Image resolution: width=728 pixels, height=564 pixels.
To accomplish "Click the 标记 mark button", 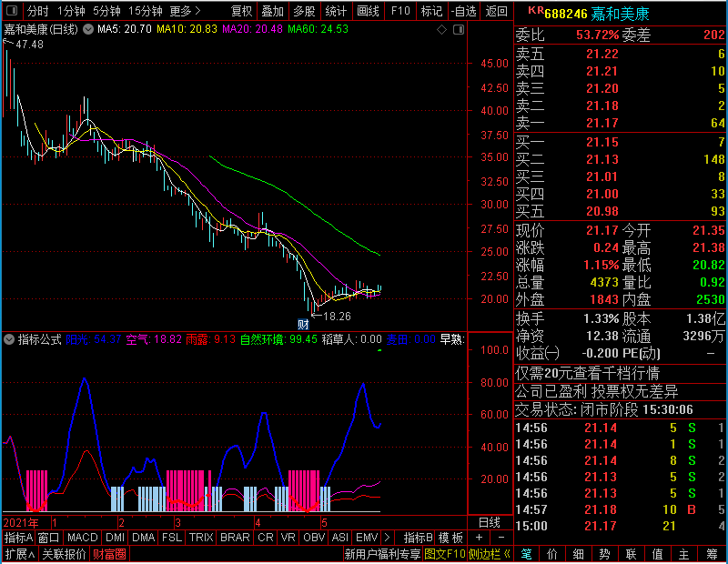I will (431, 11).
